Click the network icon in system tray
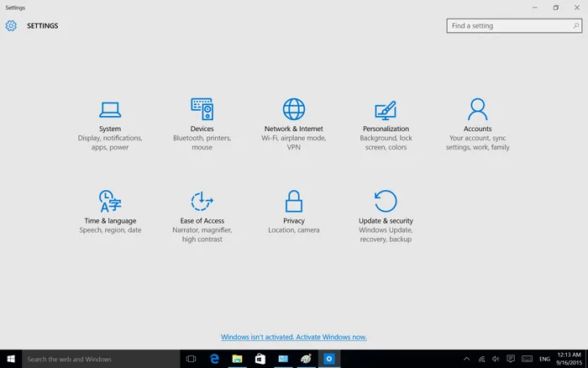 tap(481, 359)
